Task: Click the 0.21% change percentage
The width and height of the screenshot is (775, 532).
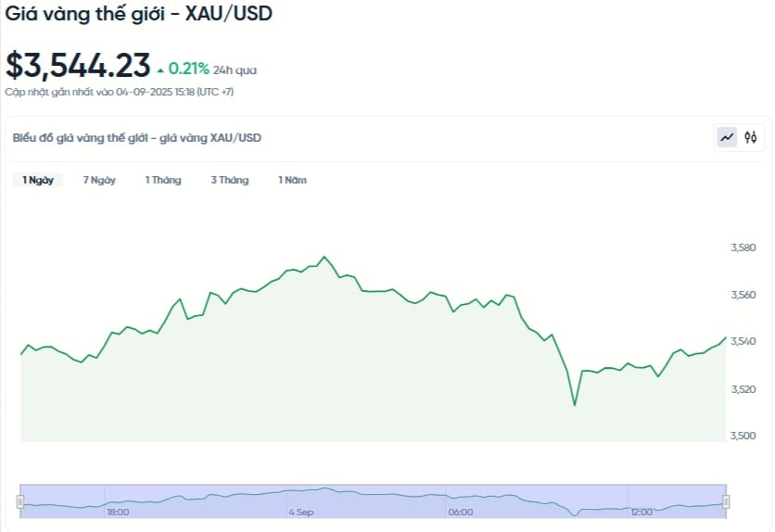Action: [x=188, y=69]
